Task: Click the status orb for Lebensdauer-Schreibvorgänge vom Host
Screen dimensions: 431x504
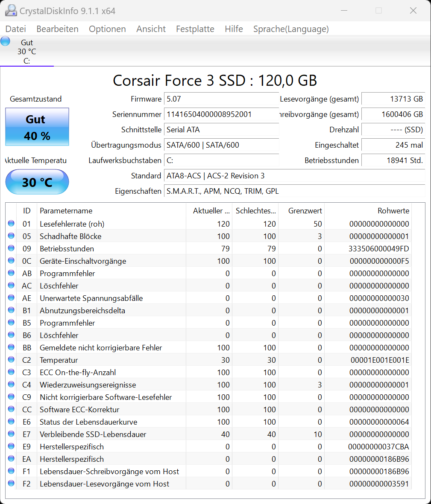Action: tap(11, 471)
